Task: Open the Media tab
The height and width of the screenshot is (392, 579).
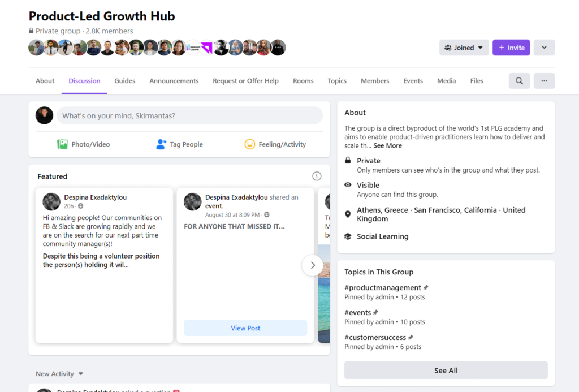Action: 447,81
